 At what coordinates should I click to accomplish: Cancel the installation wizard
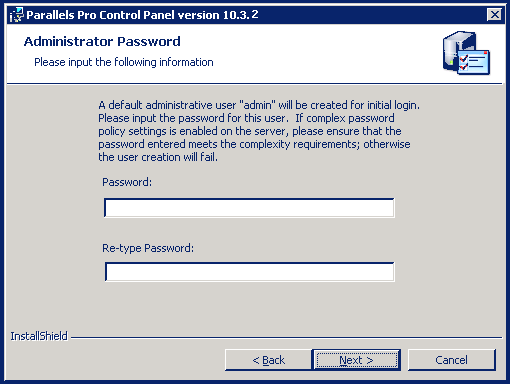click(x=452, y=360)
